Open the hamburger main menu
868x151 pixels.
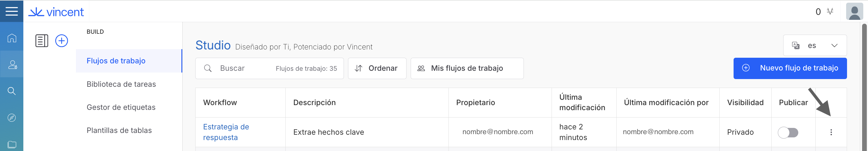click(12, 11)
